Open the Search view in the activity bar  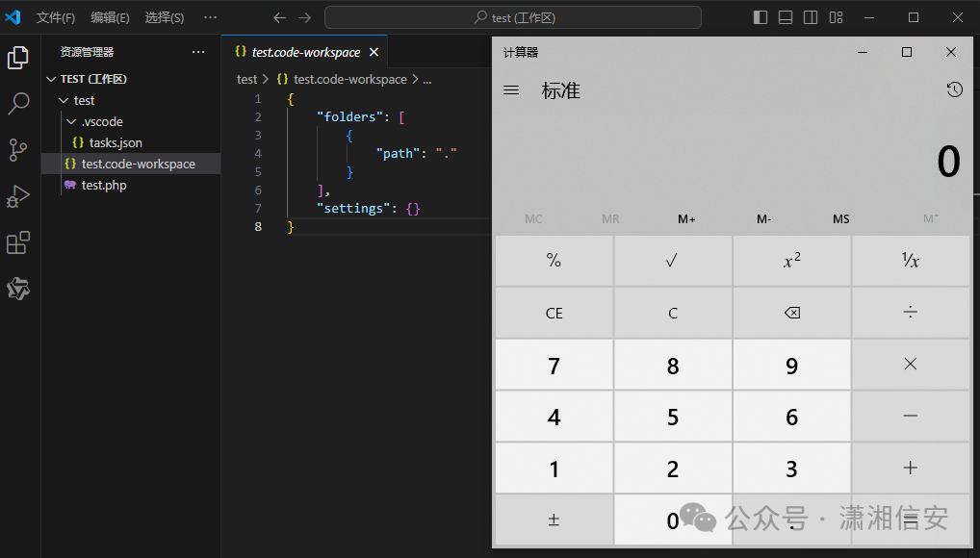(18, 103)
